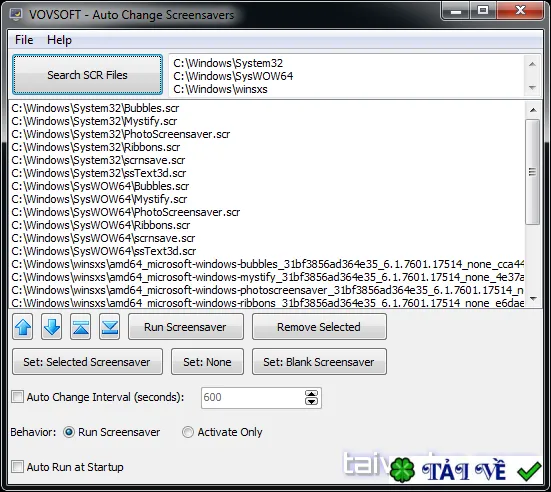Image resolution: width=551 pixels, height=492 pixels.
Task: Maximize the Auto Change Screensavers window
Action: click(483, 11)
